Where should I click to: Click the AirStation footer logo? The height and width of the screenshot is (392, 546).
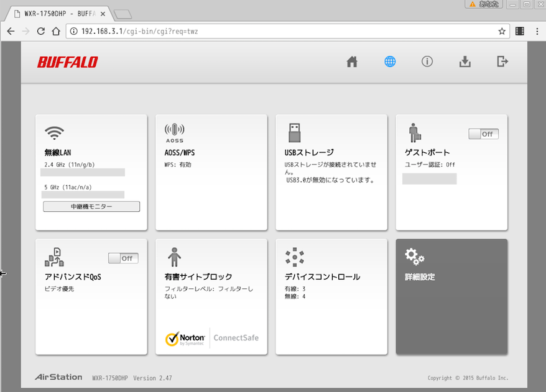pyautogui.click(x=58, y=377)
